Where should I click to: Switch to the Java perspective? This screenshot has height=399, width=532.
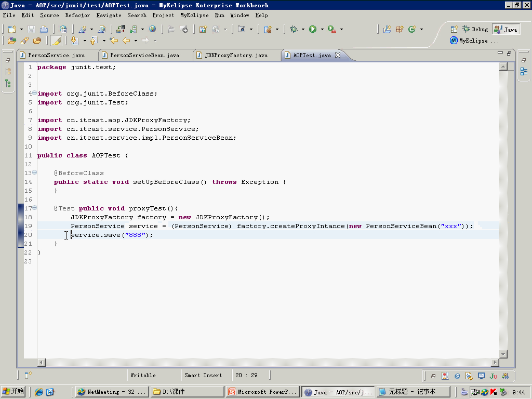coord(506,29)
